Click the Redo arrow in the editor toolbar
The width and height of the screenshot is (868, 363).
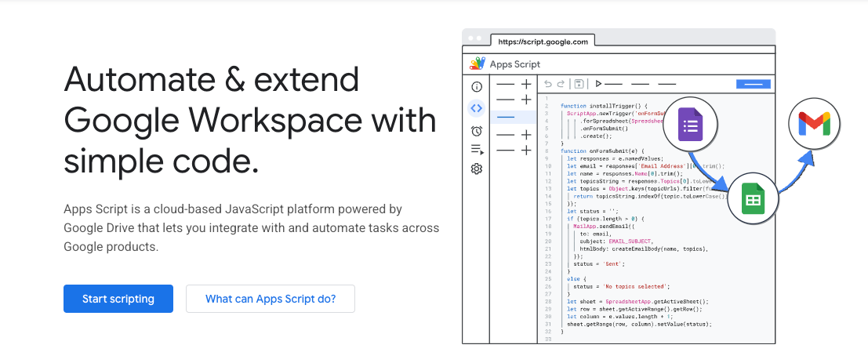pyautogui.click(x=560, y=84)
